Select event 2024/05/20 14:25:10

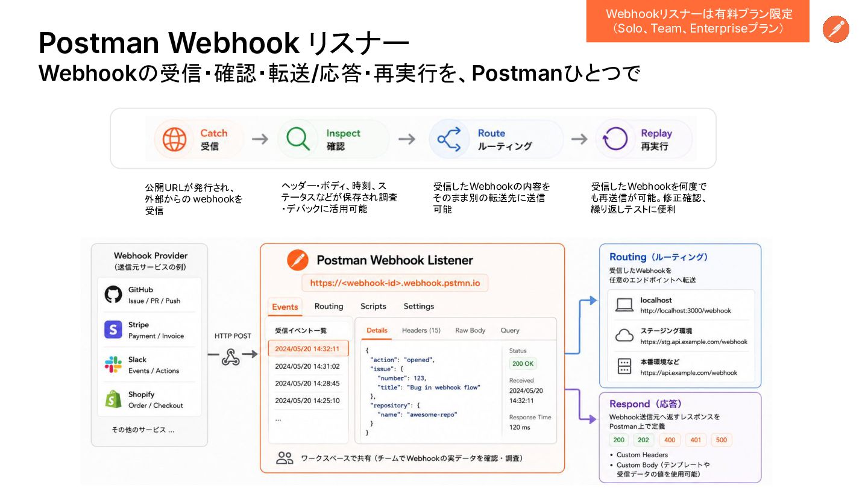pos(307,401)
